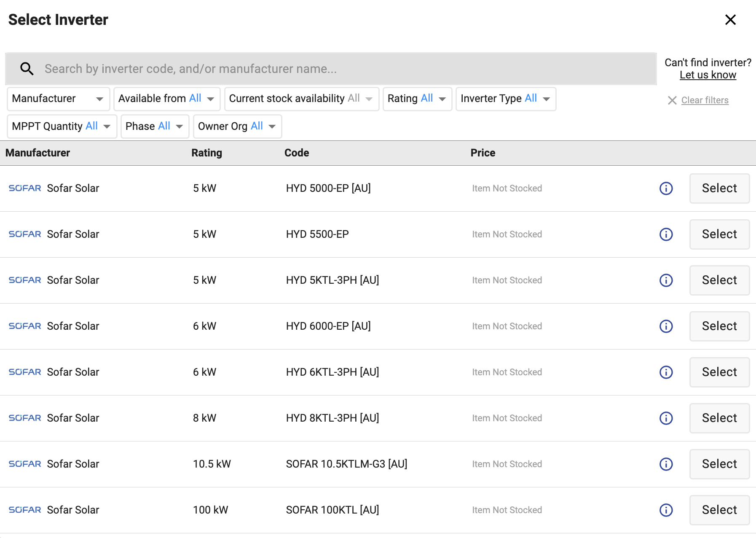Click code text SOFAR 100KTL [AU]
The image size is (756, 538).
(x=332, y=510)
